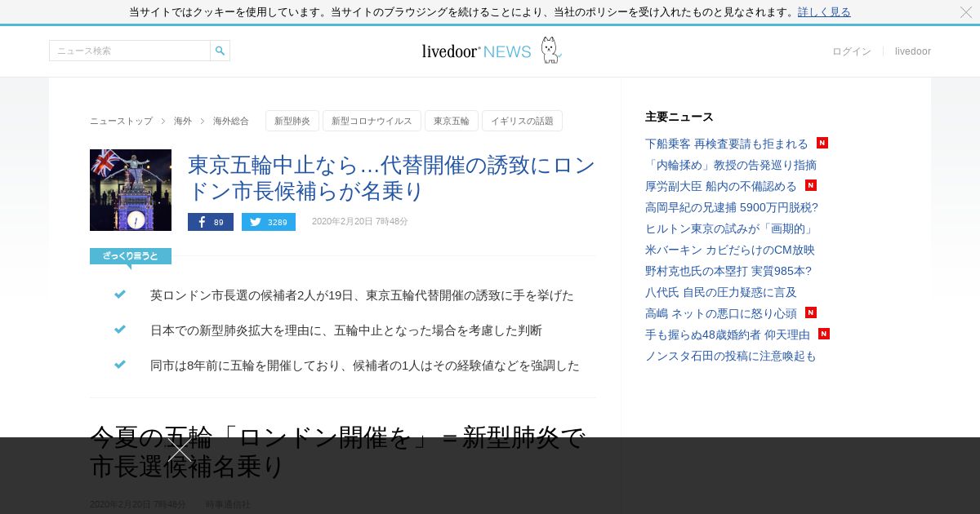Share article on Facebook (89)

[x=211, y=222]
